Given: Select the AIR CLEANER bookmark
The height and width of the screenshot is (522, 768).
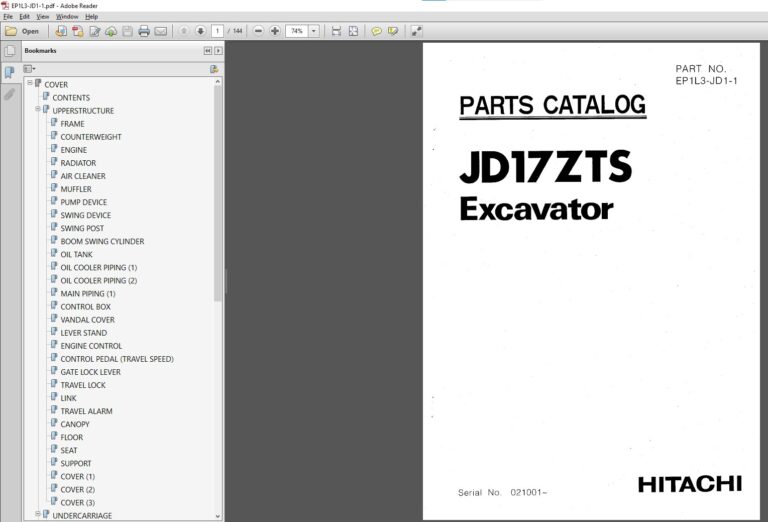Looking at the screenshot, I should click(x=83, y=176).
